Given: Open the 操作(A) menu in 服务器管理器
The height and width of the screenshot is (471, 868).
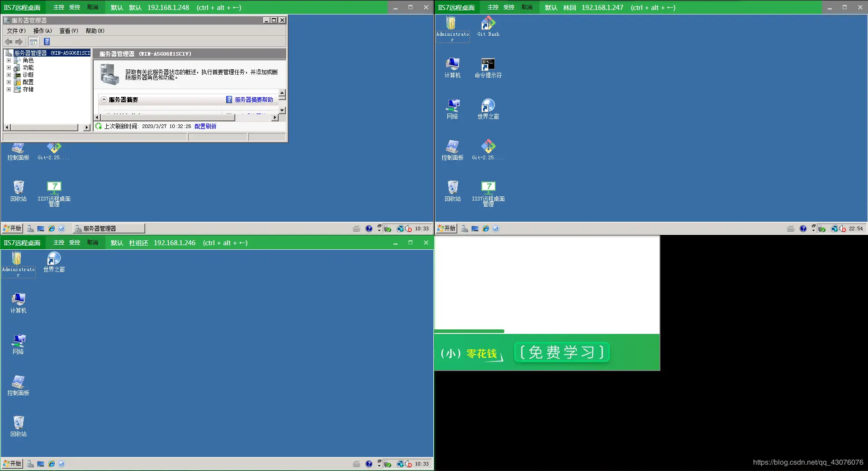Looking at the screenshot, I should pos(43,31).
